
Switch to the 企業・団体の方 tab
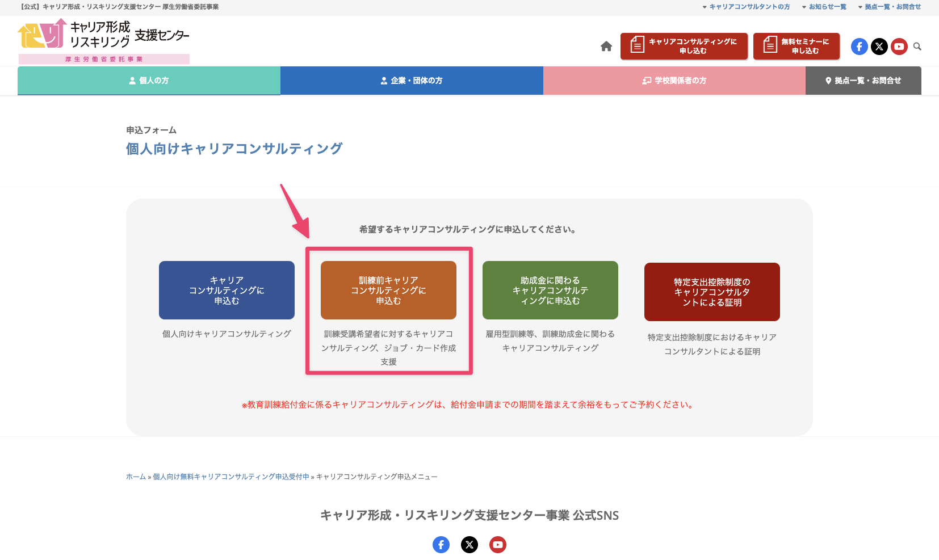coord(412,81)
